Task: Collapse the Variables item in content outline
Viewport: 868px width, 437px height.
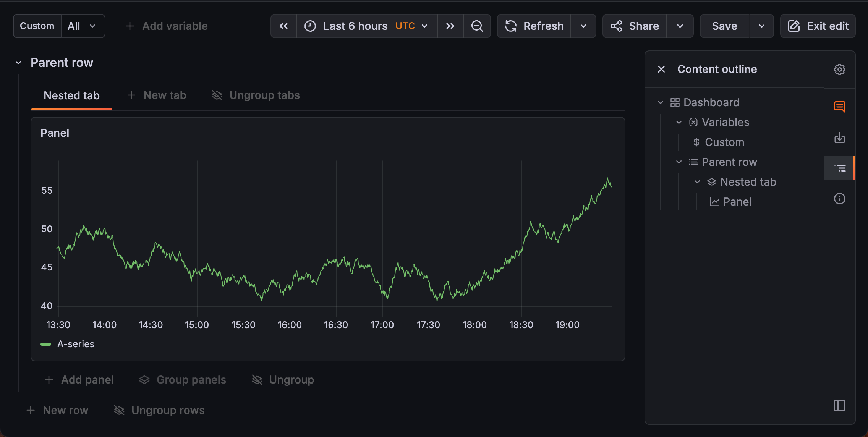Action: (679, 122)
